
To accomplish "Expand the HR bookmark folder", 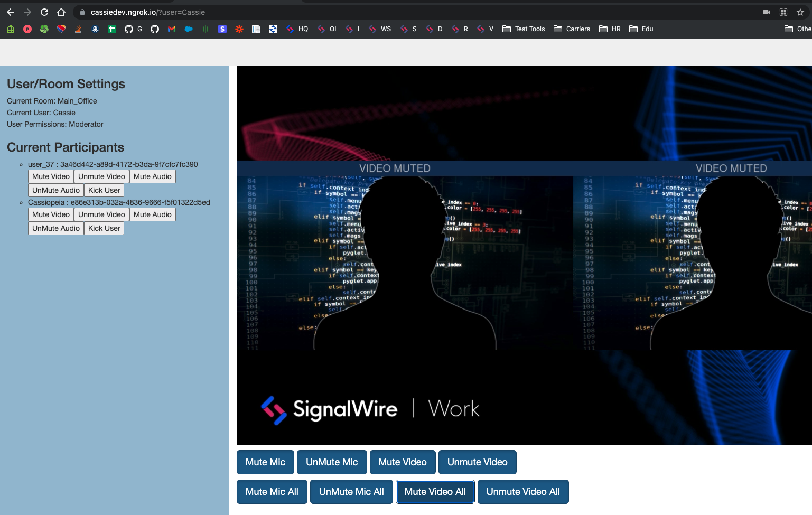I will pos(610,29).
